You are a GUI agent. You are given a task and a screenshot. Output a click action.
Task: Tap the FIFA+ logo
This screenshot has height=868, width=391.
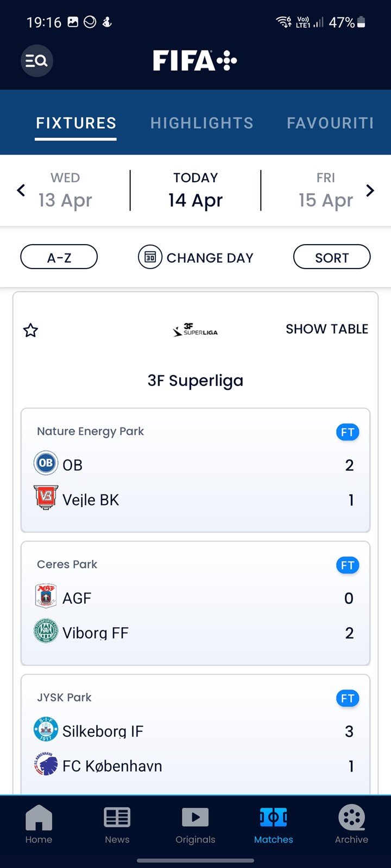point(195,60)
